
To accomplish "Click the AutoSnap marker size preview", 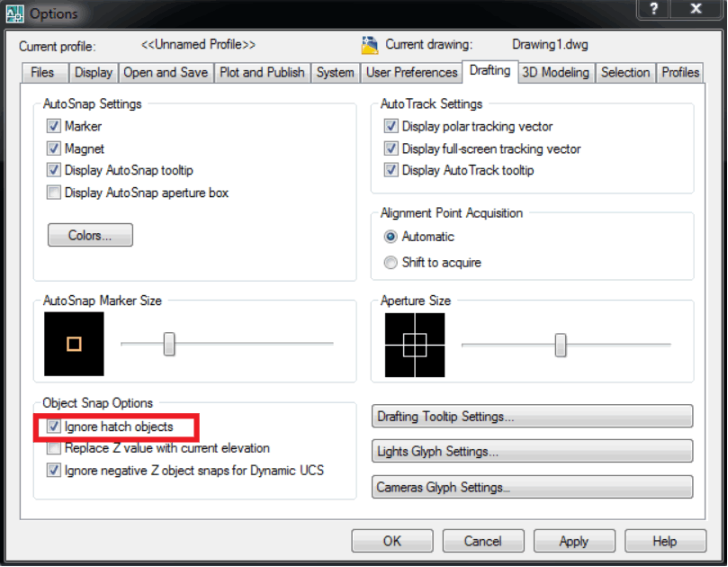I will pyautogui.click(x=74, y=344).
